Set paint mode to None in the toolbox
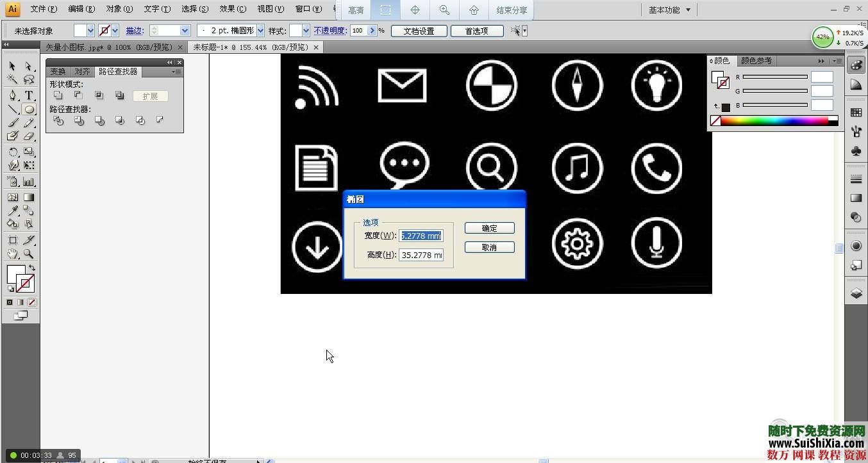The image size is (868, 463). tap(32, 302)
